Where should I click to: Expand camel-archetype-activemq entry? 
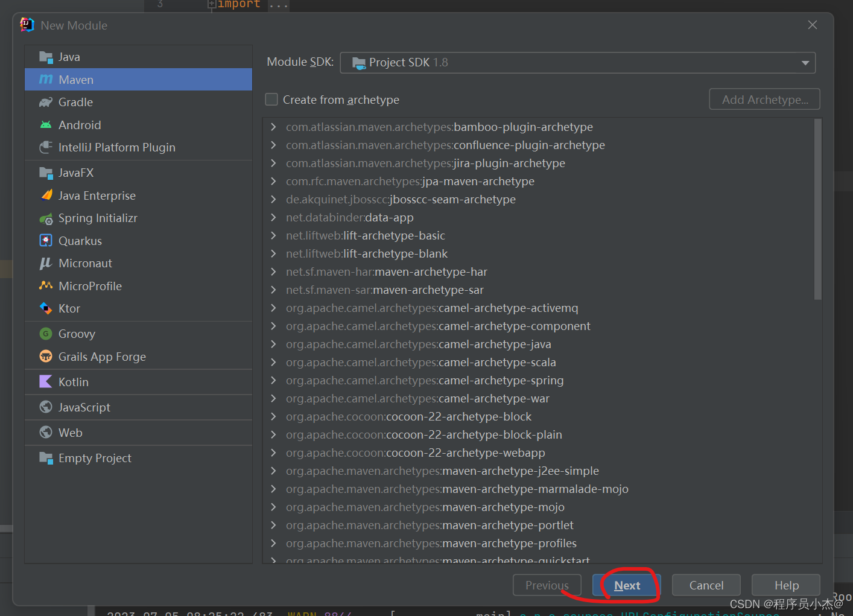pyautogui.click(x=273, y=308)
